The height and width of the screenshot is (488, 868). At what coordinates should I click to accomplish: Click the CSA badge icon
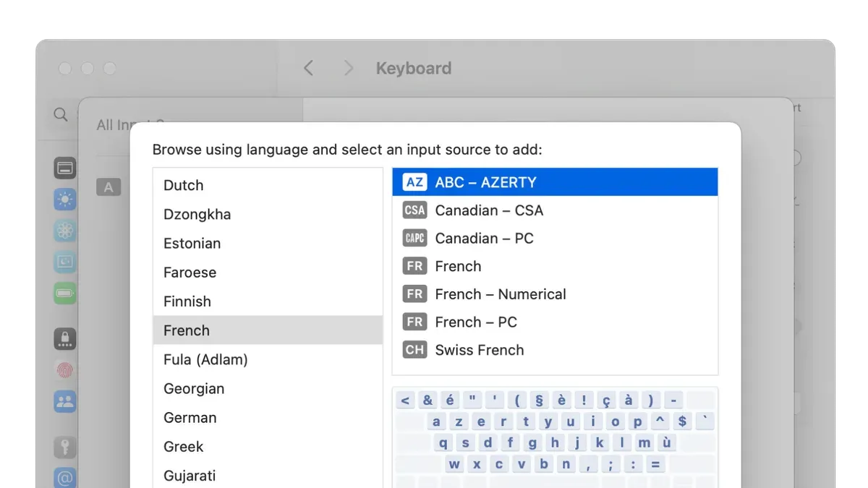coord(414,210)
